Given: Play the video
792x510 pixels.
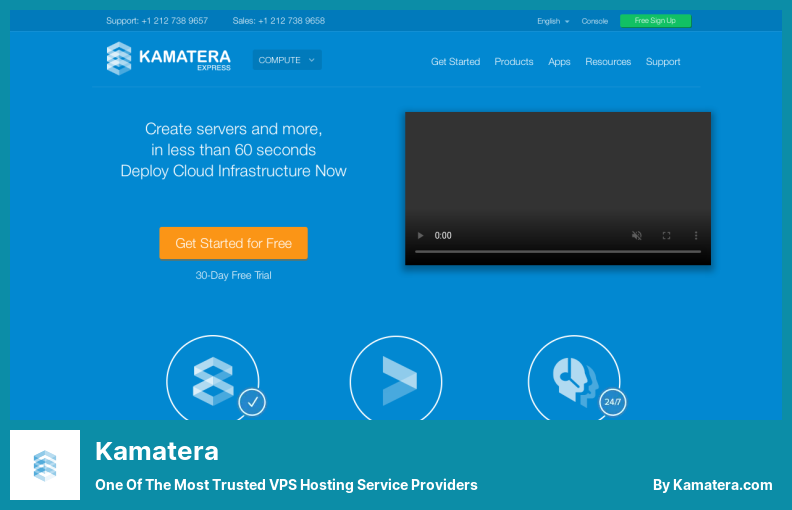Looking at the screenshot, I should point(420,236).
